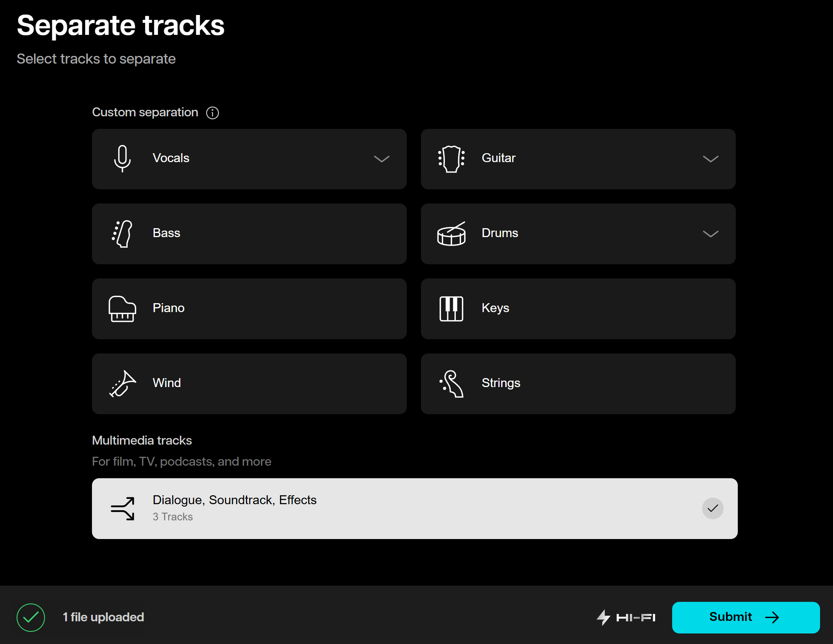The image size is (833, 644).
Task: Click the Wind trumpet icon
Action: (122, 384)
